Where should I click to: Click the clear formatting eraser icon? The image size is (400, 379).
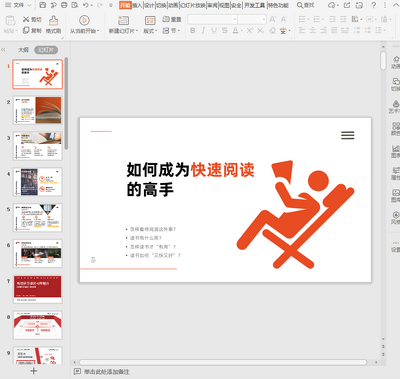coord(272,31)
